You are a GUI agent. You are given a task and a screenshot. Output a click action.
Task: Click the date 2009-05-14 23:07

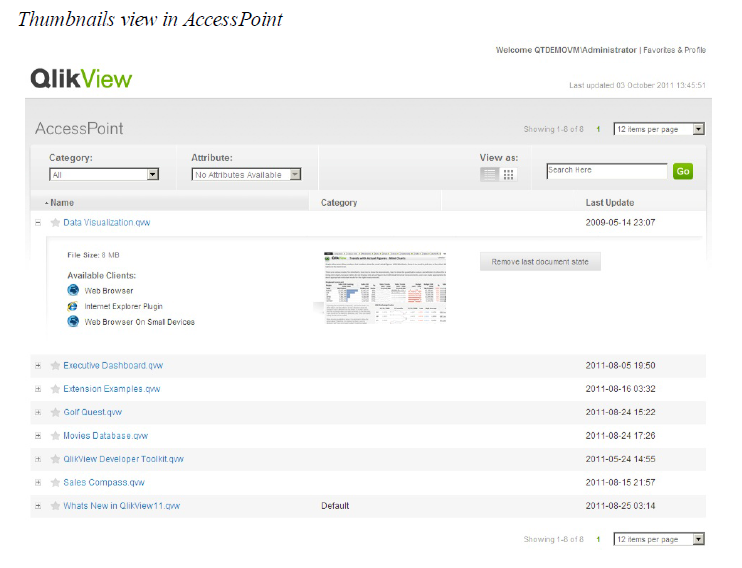[x=620, y=222]
